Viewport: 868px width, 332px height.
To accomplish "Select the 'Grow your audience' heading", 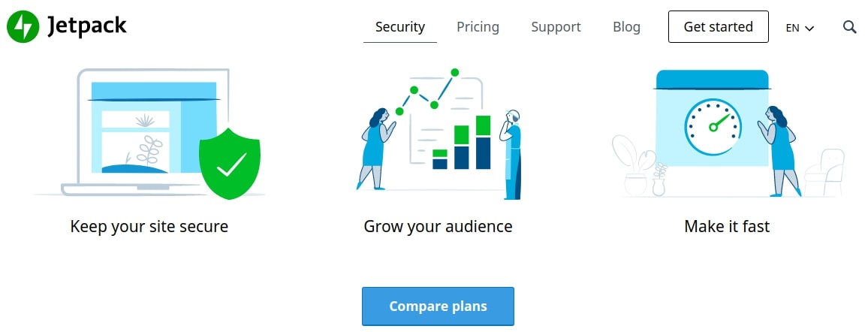I will tap(438, 226).
